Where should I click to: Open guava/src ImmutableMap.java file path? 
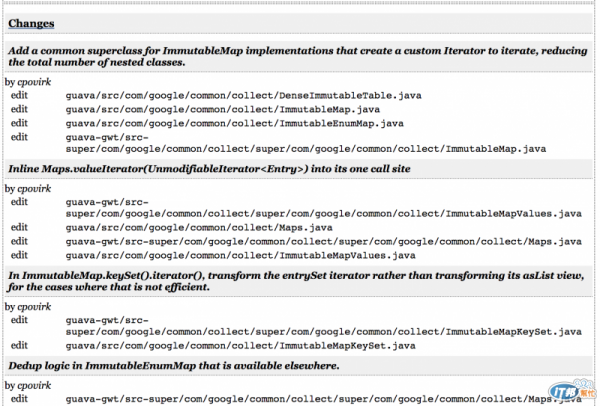[x=223, y=109]
